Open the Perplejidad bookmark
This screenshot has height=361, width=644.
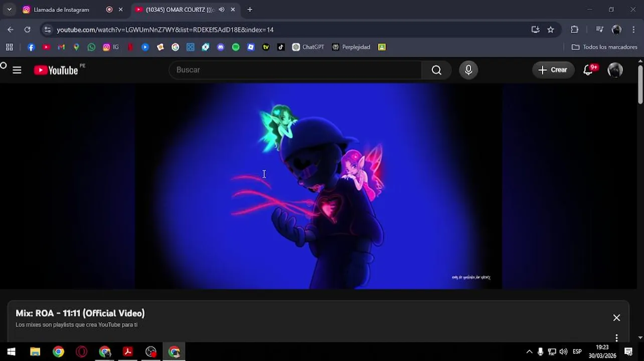point(351,47)
